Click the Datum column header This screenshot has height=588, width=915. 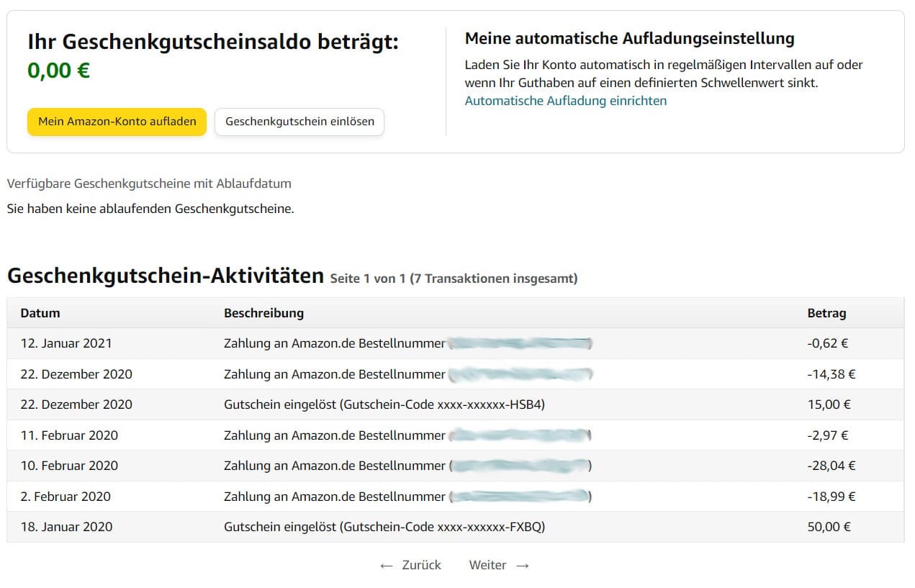(x=38, y=313)
